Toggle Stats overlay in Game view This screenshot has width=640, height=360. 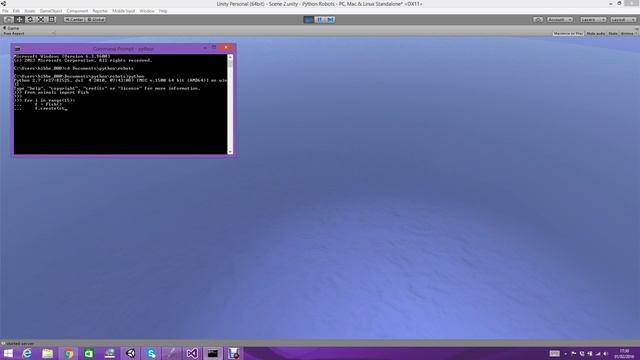(613, 33)
